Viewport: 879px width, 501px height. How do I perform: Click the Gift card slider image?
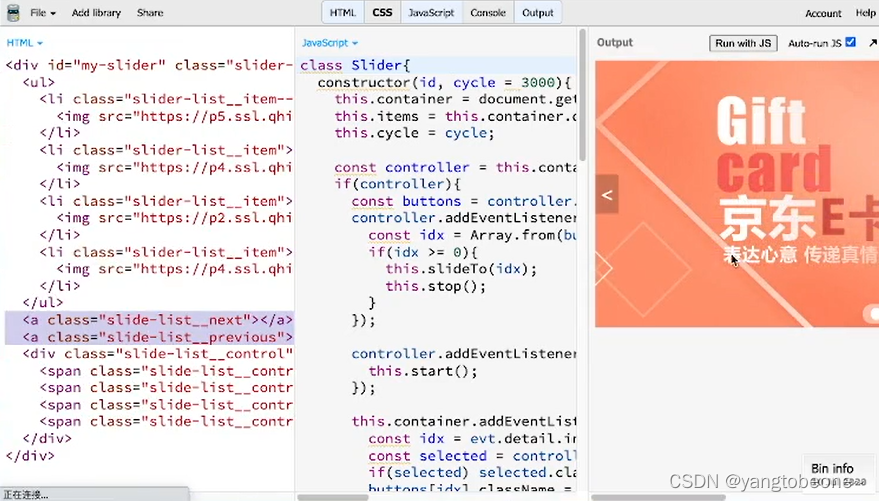737,193
